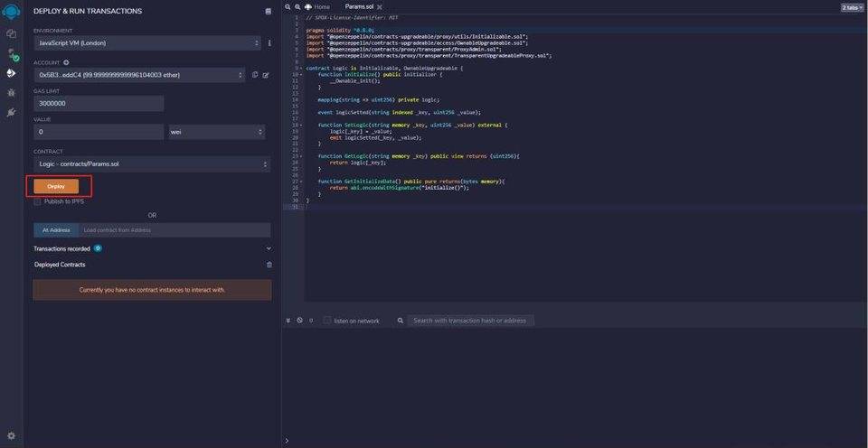
Task: Copy the account address to clipboard
Action: point(255,75)
